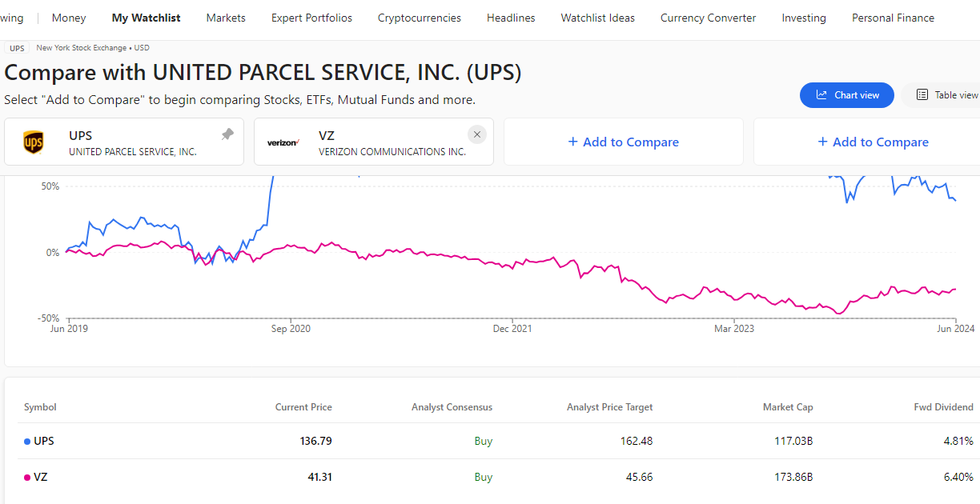Click the -50% y-axis label
The width and height of the screenshot is (980, 504).
coord(48,318)
